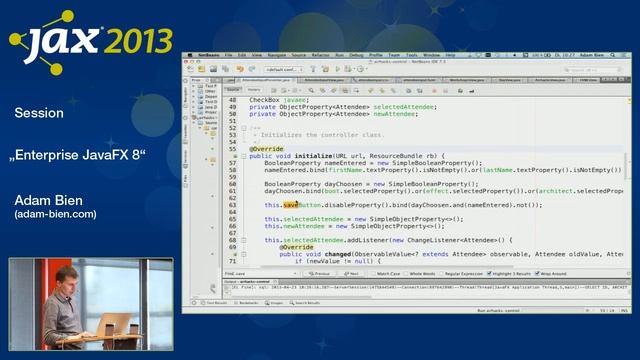The image size is (640, 360).
Task: Open the Usages bottom button
Action: click(x=274, y=303)
